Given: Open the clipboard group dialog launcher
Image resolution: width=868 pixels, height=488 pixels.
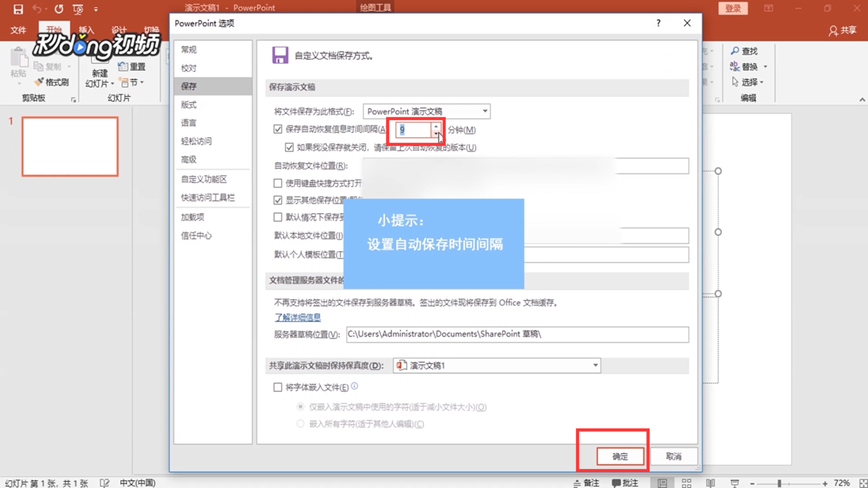Looking at the screenshot, I should pos(73,100).
